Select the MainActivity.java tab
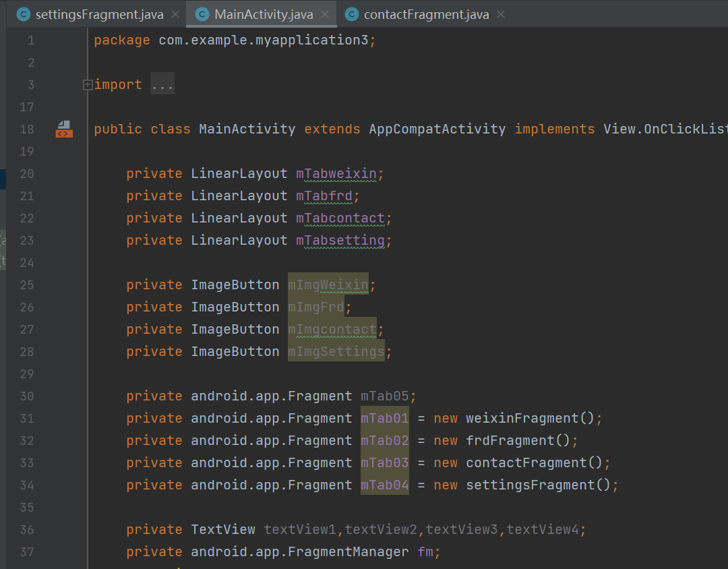This screenshot has width=728, height=569. point(264,14)
